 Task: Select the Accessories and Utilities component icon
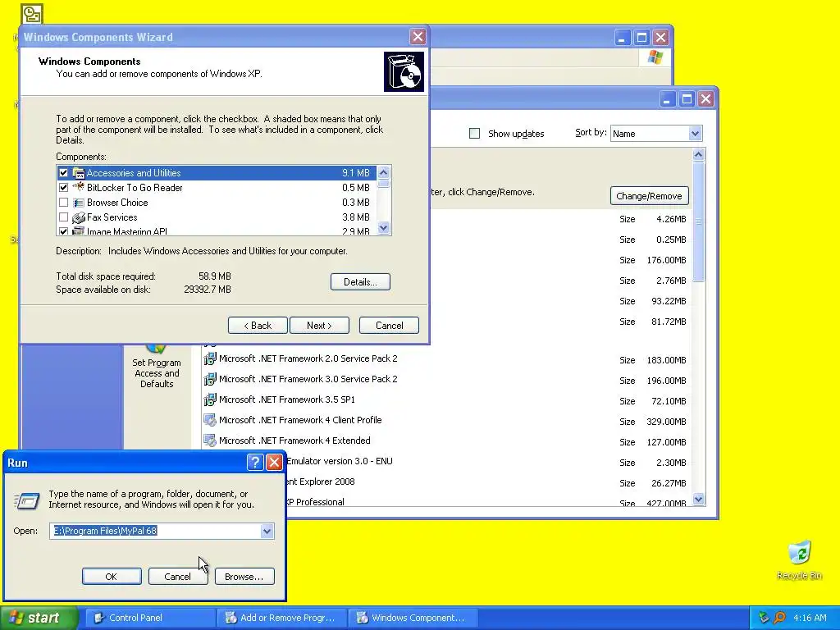(79, 173)
